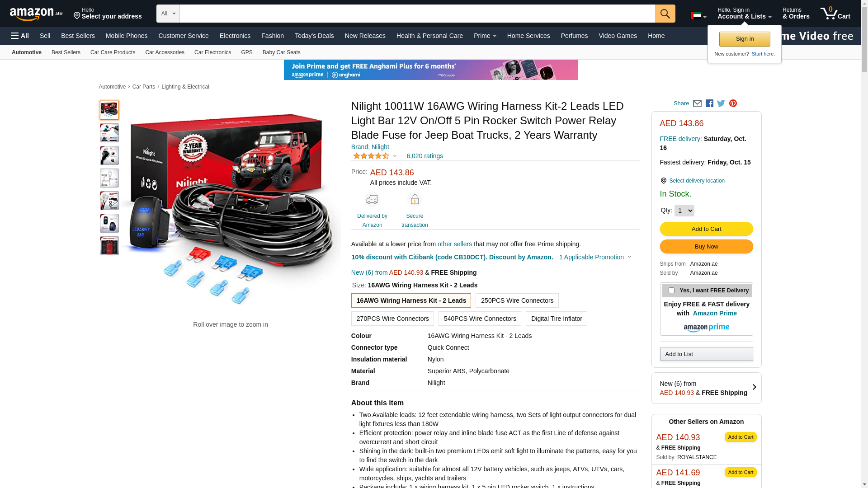This screenshot has height=488, width=868.
Task: Select the 250PCS Wire Connectors size option
Action: [x=517, y=300]
